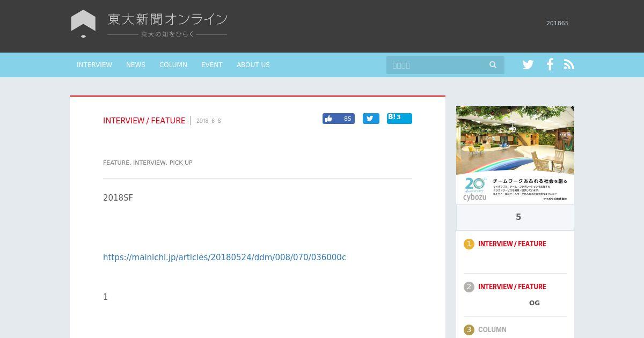Click the header date text 201865

tap(558, 23)
